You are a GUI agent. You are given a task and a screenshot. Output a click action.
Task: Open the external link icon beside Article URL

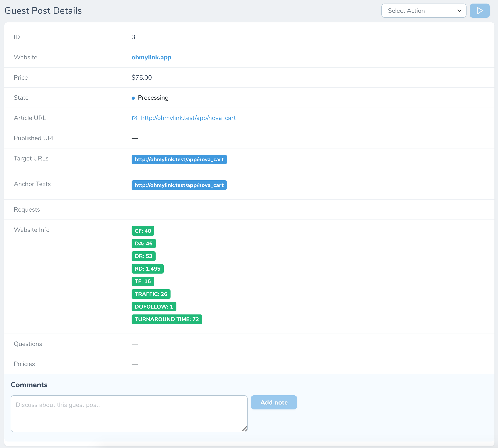134,118
